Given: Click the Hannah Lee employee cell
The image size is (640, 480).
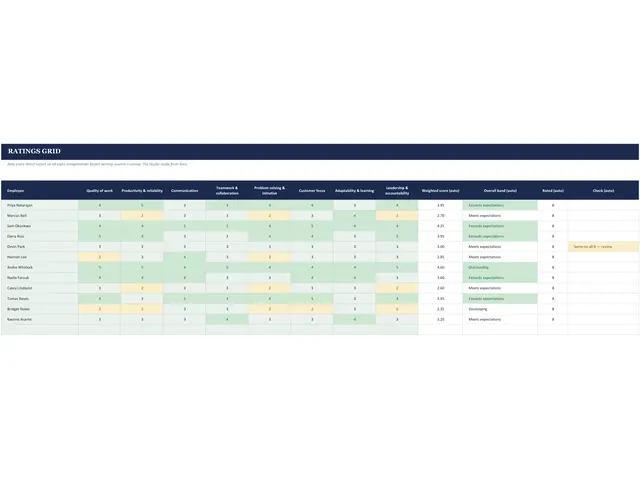Looking at the screenshot, I should coord(40,257).
